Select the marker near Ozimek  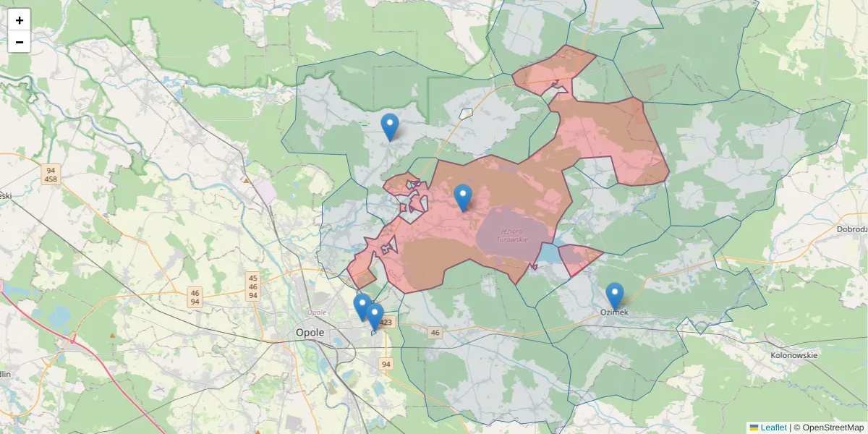click(615, 292)
